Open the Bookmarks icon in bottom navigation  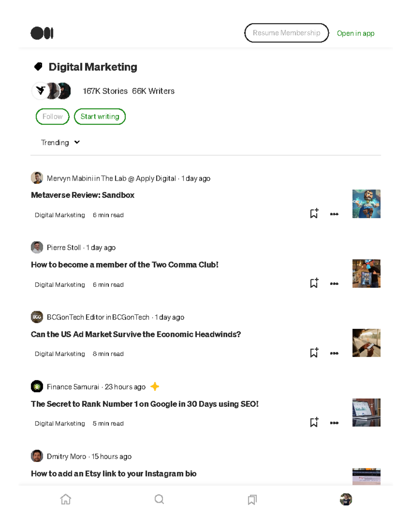click(x=252, y=499)
